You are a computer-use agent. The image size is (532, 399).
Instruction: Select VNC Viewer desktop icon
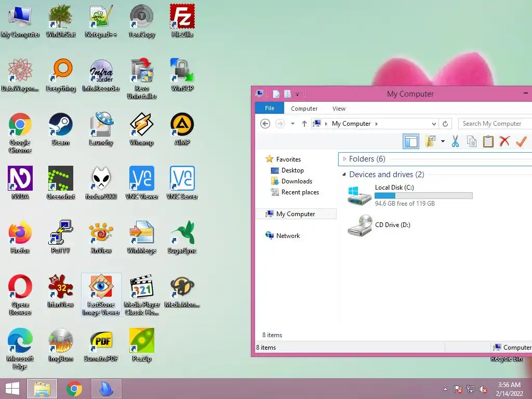click(141, 182)
